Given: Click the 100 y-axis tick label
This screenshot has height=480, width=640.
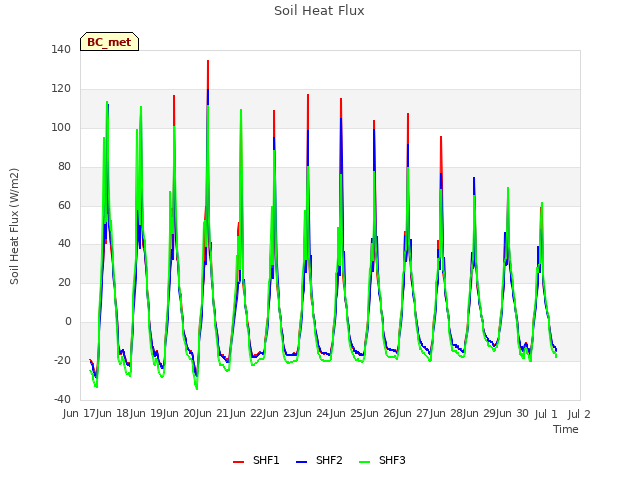Looking at the screenshot, I should click(61, 127).
